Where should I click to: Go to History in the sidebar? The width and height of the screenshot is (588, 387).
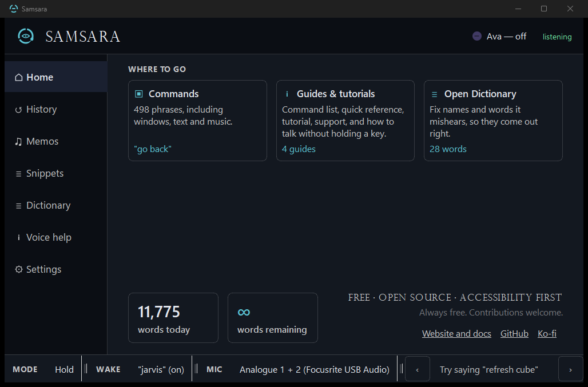click(x=56, y=109)
